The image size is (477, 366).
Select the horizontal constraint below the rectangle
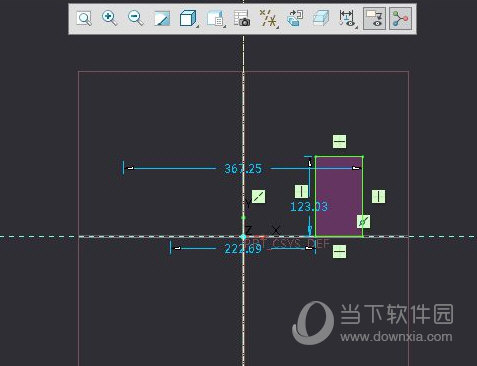(339, 252)
